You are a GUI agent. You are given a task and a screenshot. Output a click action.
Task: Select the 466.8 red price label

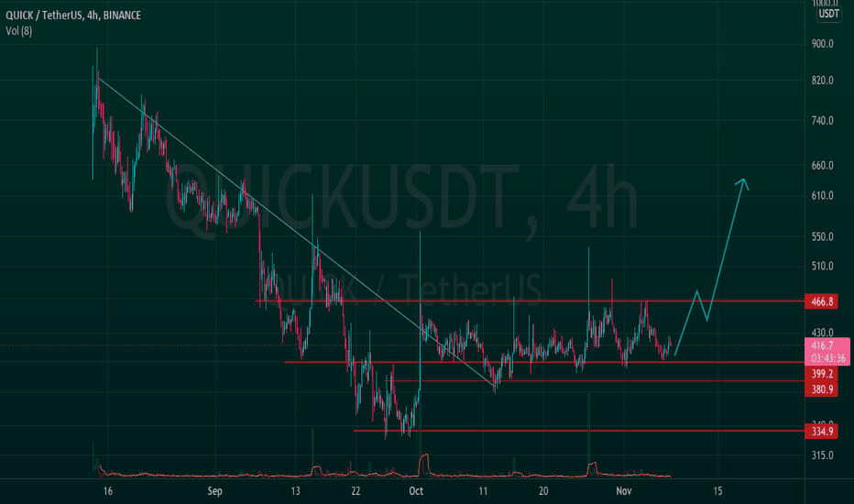821,301
